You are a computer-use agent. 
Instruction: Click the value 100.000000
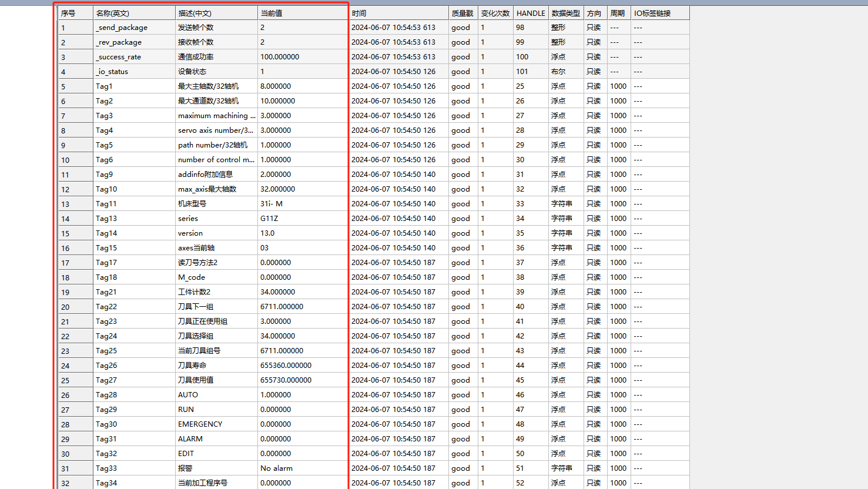tap(280, 57)
